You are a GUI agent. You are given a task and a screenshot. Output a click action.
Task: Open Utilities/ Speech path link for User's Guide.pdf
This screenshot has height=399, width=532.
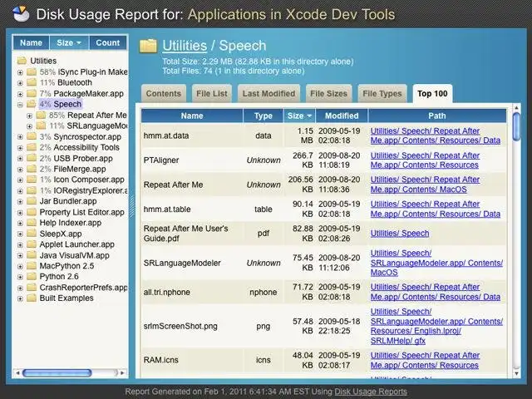(x=400, y=234)
